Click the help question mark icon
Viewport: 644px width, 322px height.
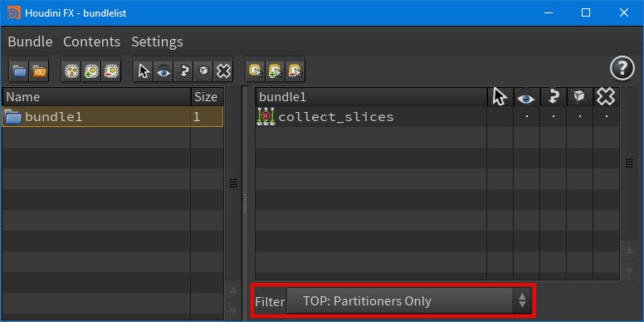[622, 68]
